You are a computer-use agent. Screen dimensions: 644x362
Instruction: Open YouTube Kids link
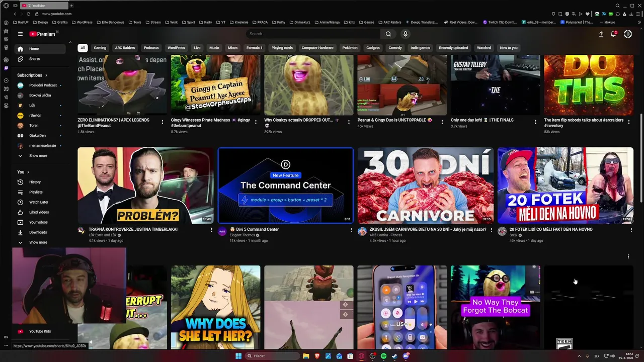point(40,331)
